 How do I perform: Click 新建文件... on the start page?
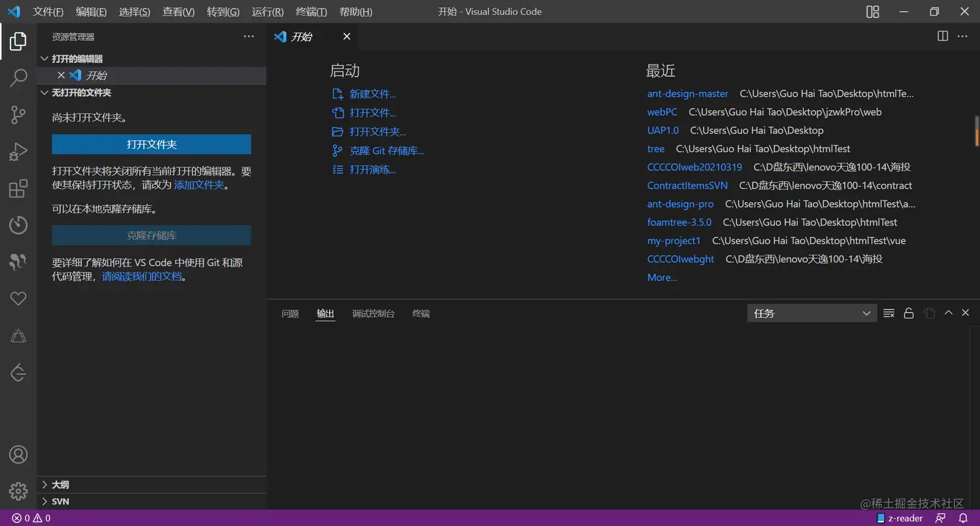(373, 94)
